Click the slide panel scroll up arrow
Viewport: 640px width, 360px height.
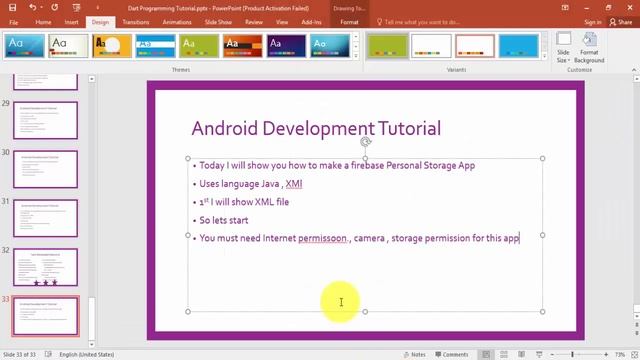click(x=92, y=79)
